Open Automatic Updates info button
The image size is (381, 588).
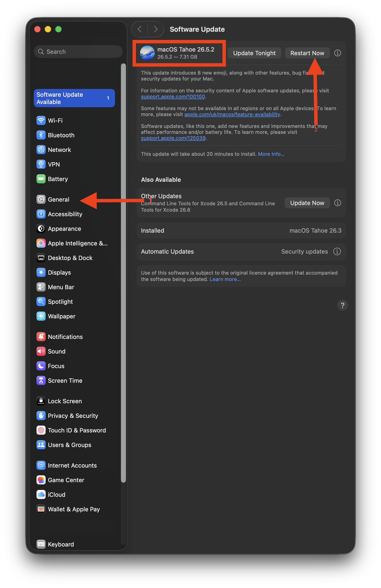pyautogui.click(x=337, y=251)
